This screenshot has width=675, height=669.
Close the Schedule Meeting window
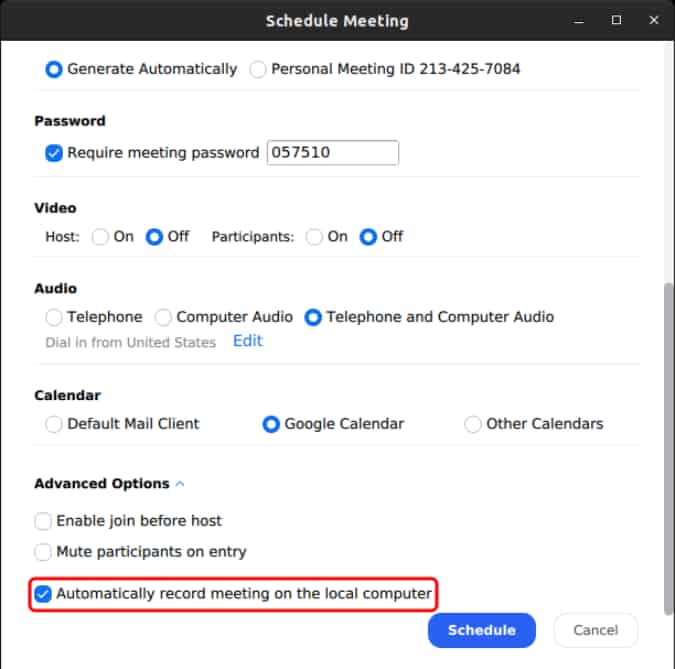(654, 20)
